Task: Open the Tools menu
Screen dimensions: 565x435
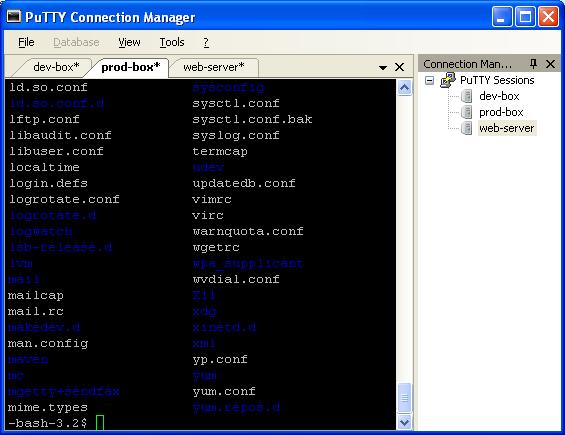Action: click(x=172, y=42)
